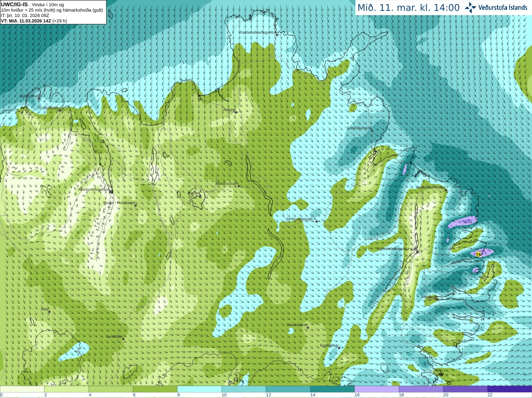Select the Ásbyrgi station marker
Screen dimensions: 532x398
pos(236,112)
